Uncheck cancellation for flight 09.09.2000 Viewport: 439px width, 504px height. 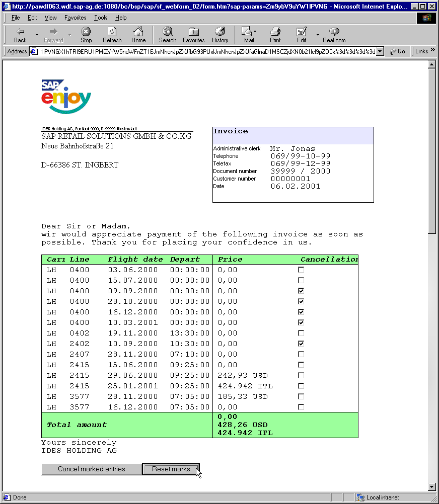[301, 291]
